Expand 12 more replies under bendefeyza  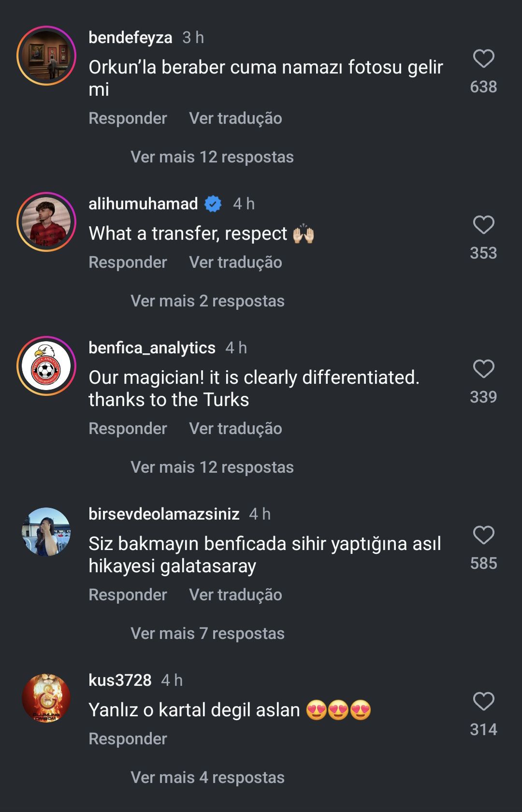(x=212, y=157)
